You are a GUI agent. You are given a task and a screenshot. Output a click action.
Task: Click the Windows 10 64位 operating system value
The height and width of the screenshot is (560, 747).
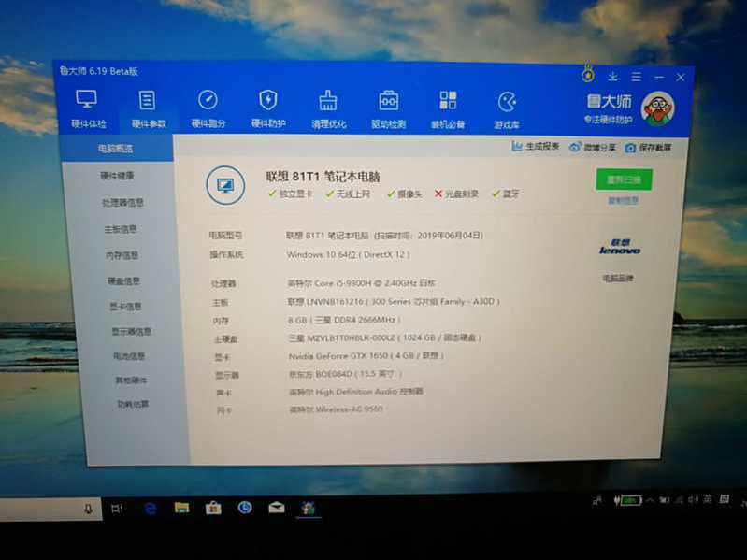[x=348, y=255]
